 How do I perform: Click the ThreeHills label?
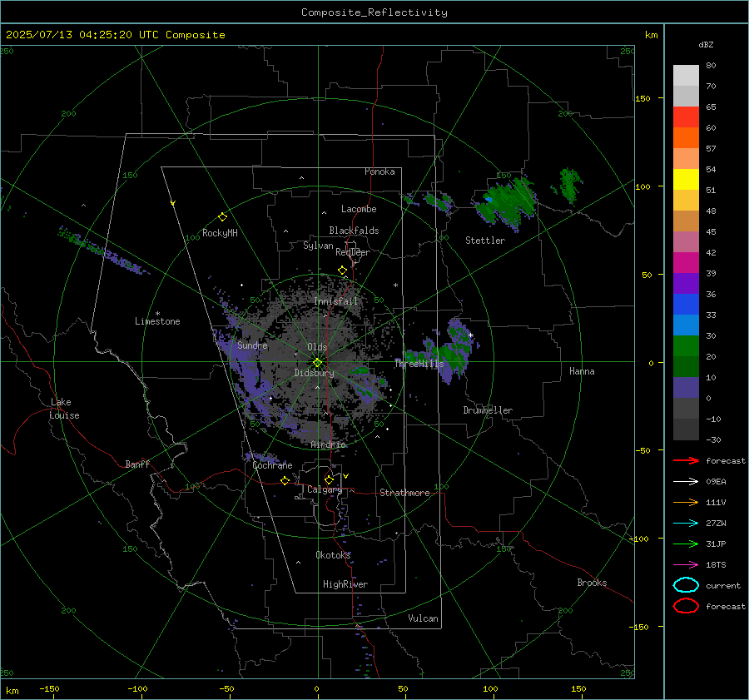click(419, 364)
